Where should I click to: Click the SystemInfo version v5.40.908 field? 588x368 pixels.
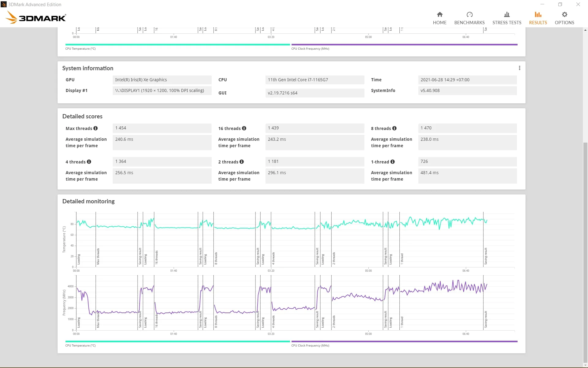[467, 90]
